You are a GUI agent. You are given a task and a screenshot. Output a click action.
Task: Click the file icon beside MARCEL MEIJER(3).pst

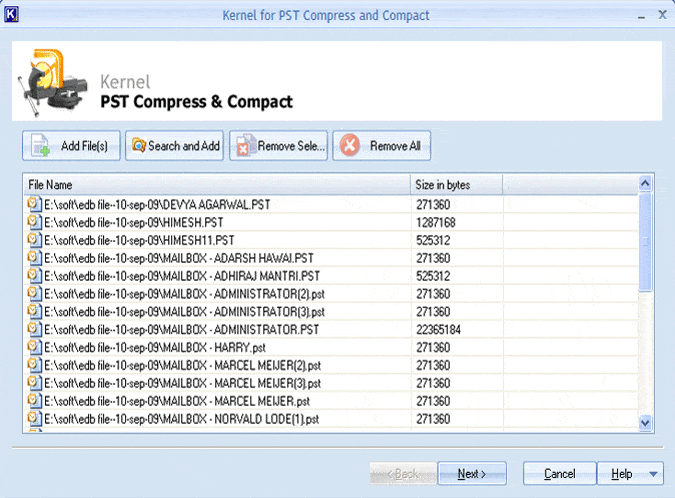point(34,383)
